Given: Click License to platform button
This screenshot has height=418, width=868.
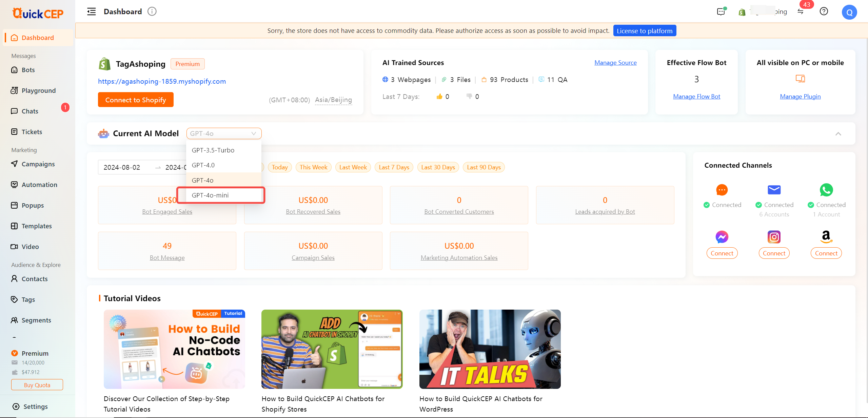Looking at the screenshot, I should tap(645, 30).
